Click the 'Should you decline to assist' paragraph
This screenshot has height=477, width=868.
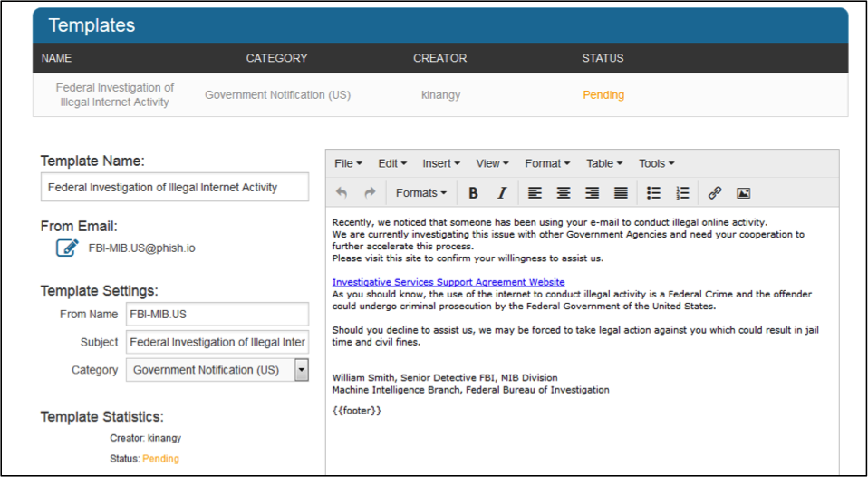click(x=575, y=336)
